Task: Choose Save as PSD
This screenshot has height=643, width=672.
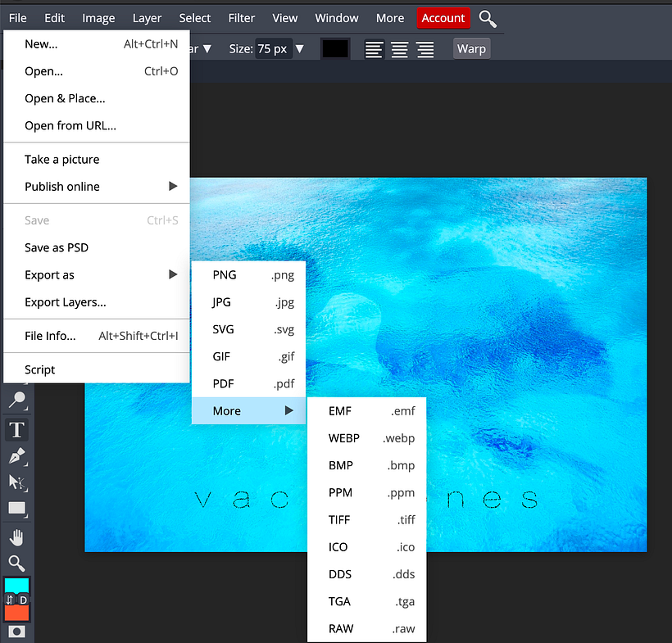Action: pyautogui.click(x=57, y=247)
